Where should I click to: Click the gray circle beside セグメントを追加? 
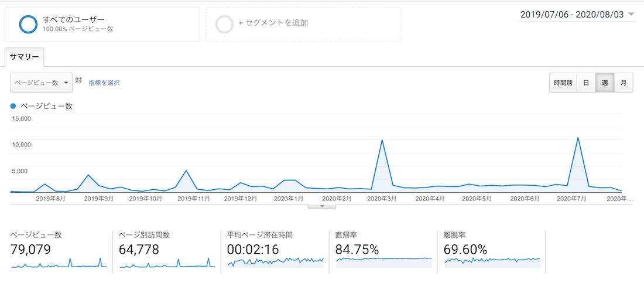tap(224, 24)
